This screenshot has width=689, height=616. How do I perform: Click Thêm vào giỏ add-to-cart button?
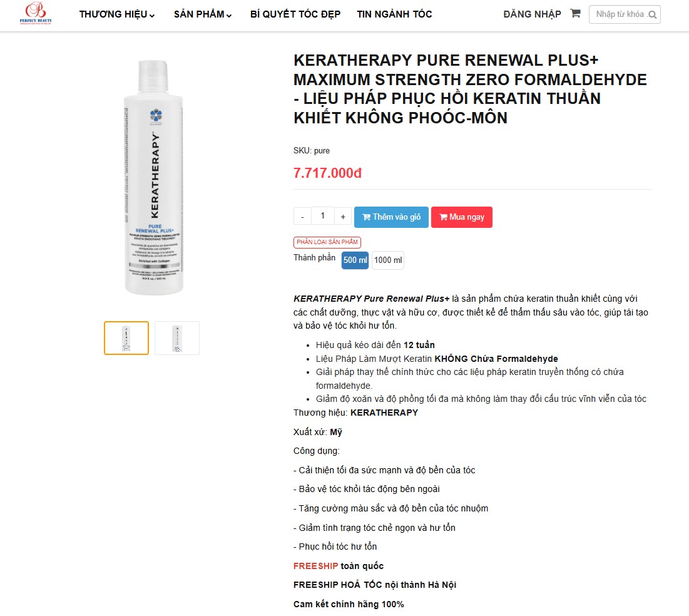tap(391, 217)
